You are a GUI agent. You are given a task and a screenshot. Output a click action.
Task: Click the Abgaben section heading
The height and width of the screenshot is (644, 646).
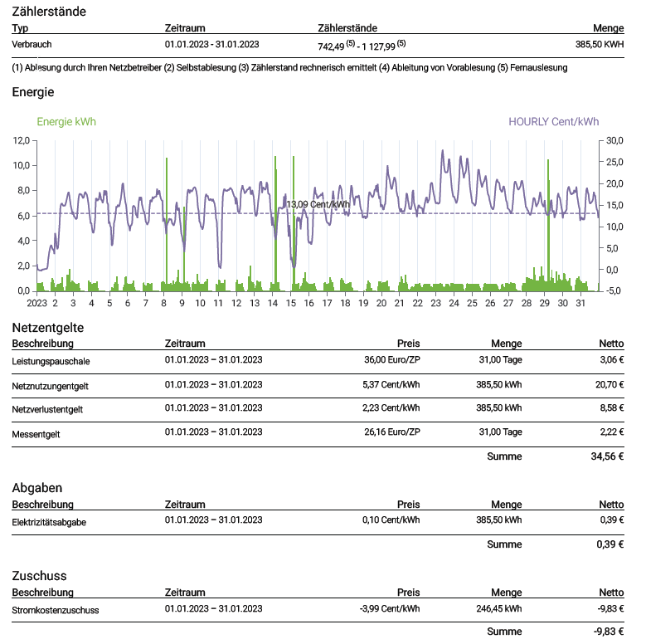point(37,488)
